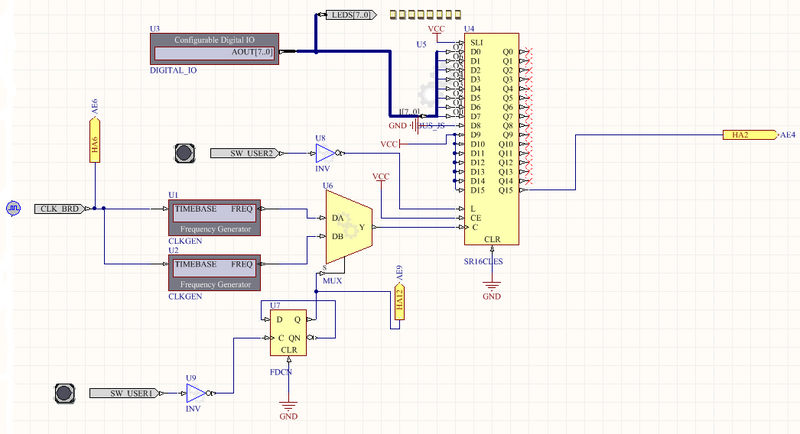This screenshot has width=800, height=434.
Task: Select the GND symbol below SR16CLES
Action: 492,287
